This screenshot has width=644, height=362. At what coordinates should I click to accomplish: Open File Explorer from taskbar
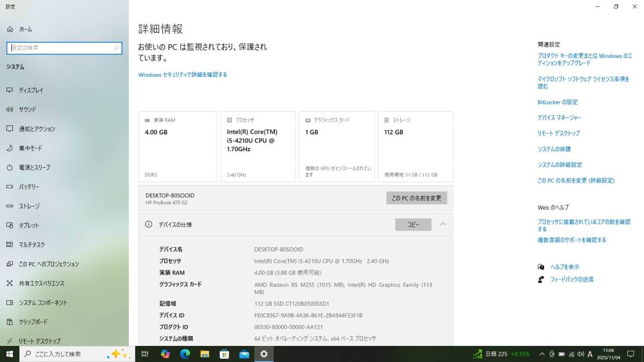coord(204,354)
